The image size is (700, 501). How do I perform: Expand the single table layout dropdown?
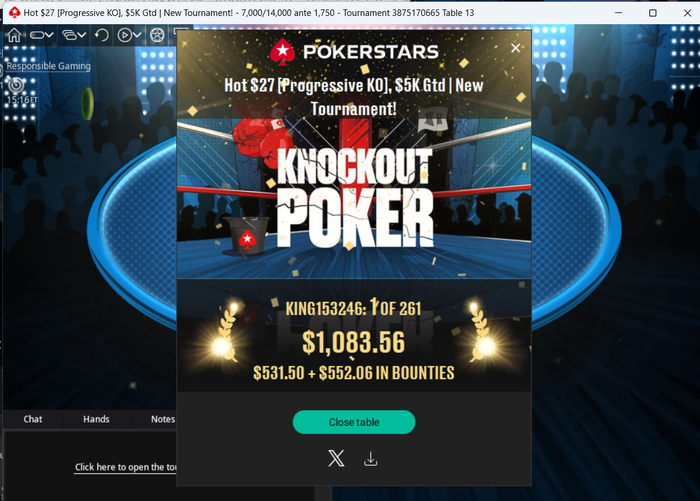[42, 35]
